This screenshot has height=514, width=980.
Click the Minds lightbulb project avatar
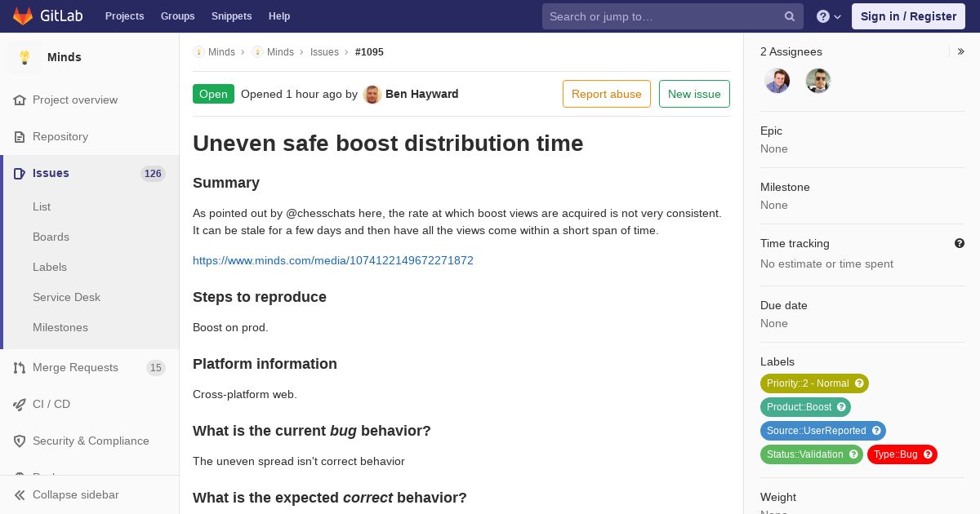pos(24,57)
